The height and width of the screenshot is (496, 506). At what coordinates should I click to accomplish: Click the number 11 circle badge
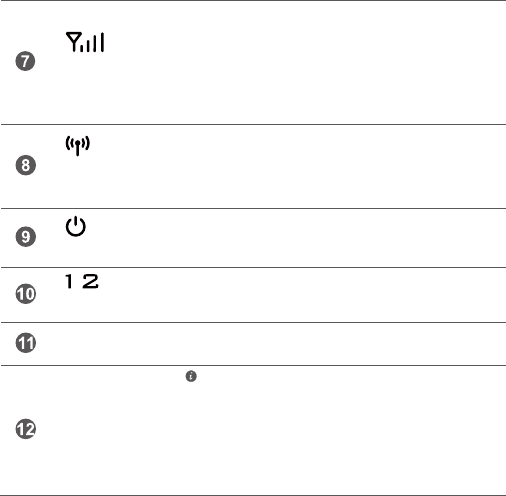pyautogui.click(x=26, y=343)
